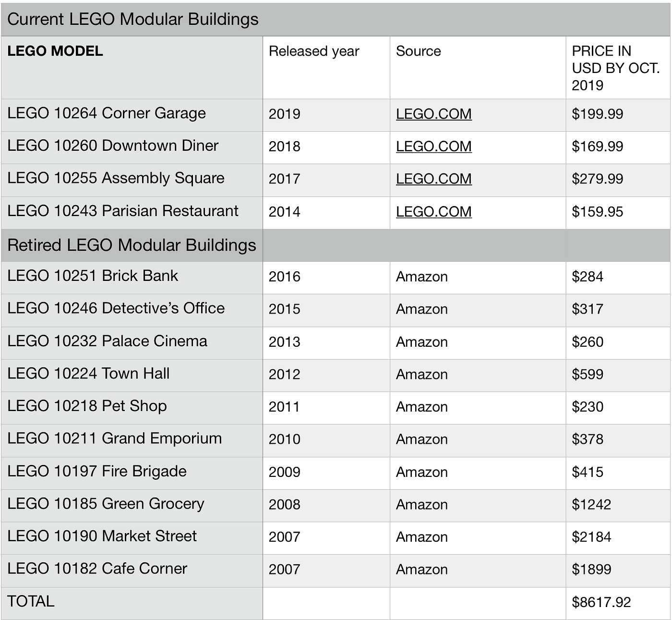Open LEGO.COM link for Corner Garage
Viewport: 672px width, 620px height.
pos(433,114)
